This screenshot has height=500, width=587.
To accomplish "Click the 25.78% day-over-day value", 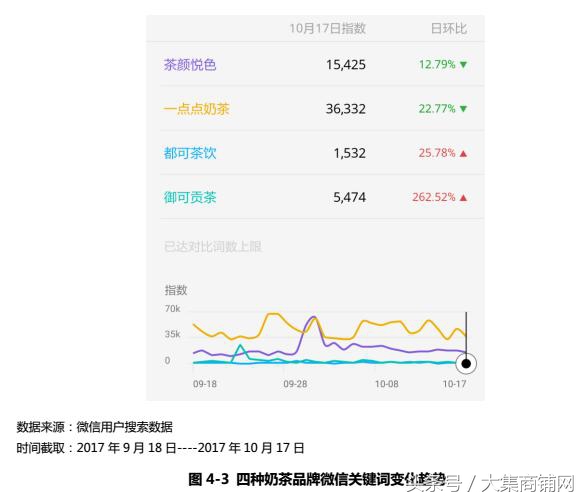I will click(437, 153).
